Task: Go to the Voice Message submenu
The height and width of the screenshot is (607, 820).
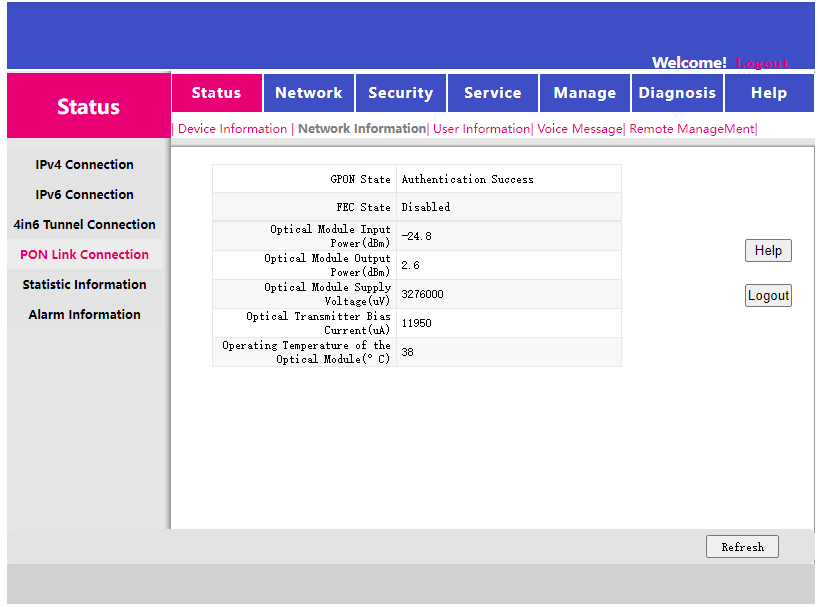Action: (x=579, y=129)
